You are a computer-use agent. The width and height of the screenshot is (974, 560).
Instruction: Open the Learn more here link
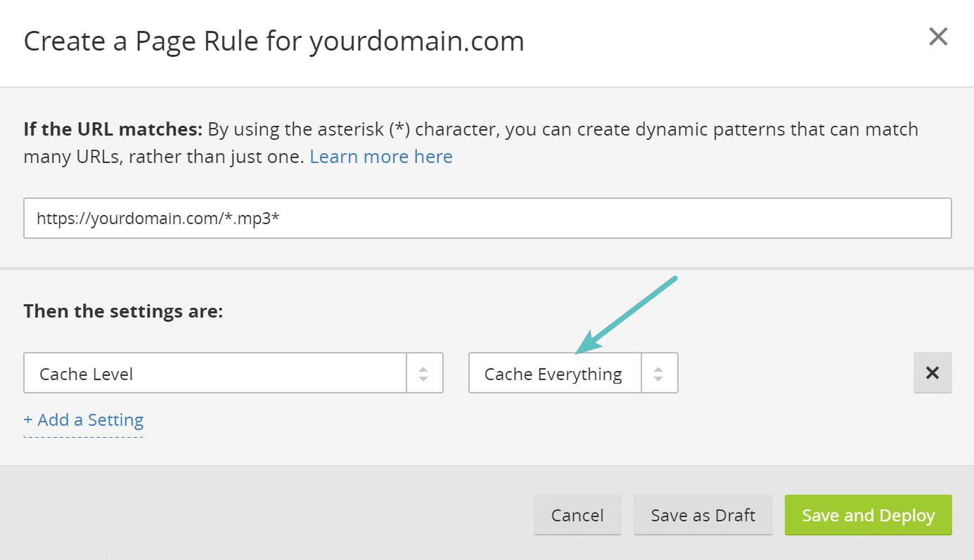click(x=380, y=156)
